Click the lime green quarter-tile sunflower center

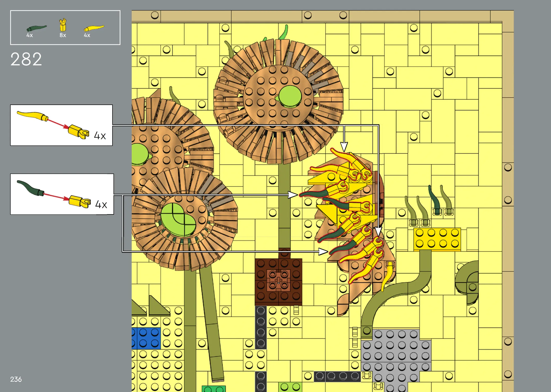178,219
